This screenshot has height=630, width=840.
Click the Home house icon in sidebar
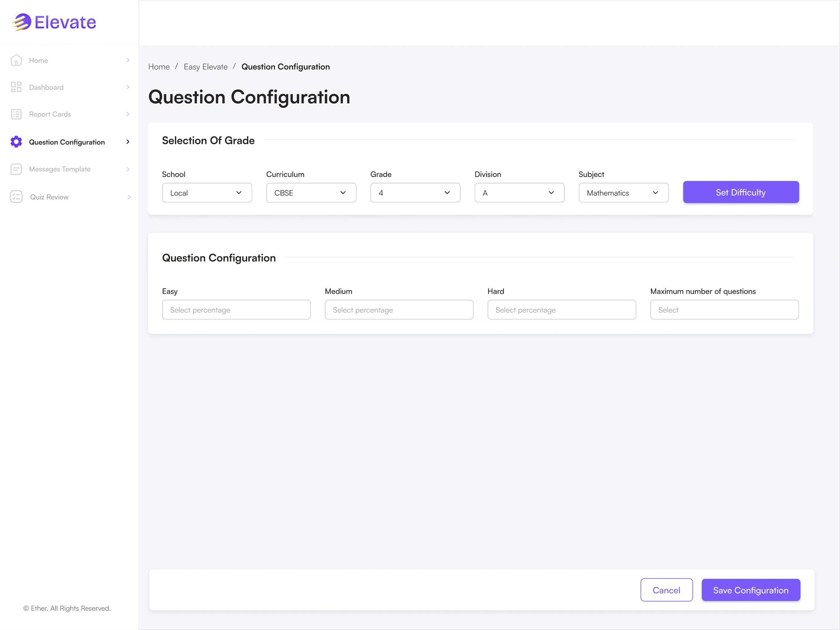[16, 60]
